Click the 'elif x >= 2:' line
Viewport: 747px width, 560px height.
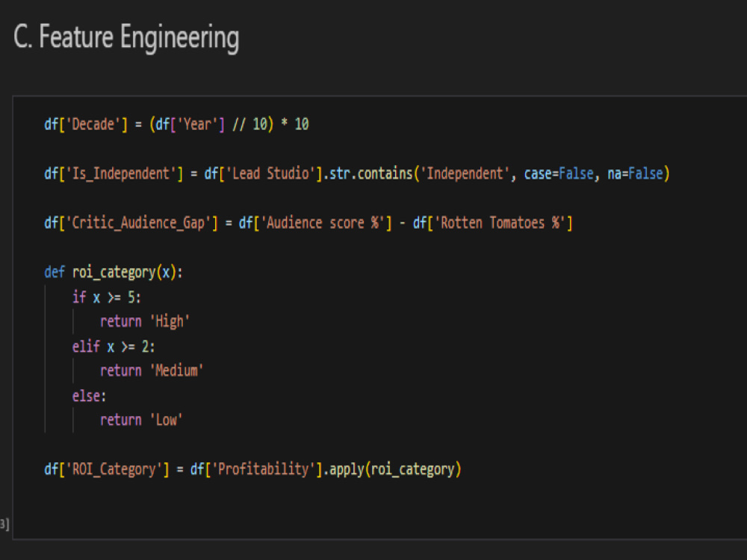tap(114, 346)
